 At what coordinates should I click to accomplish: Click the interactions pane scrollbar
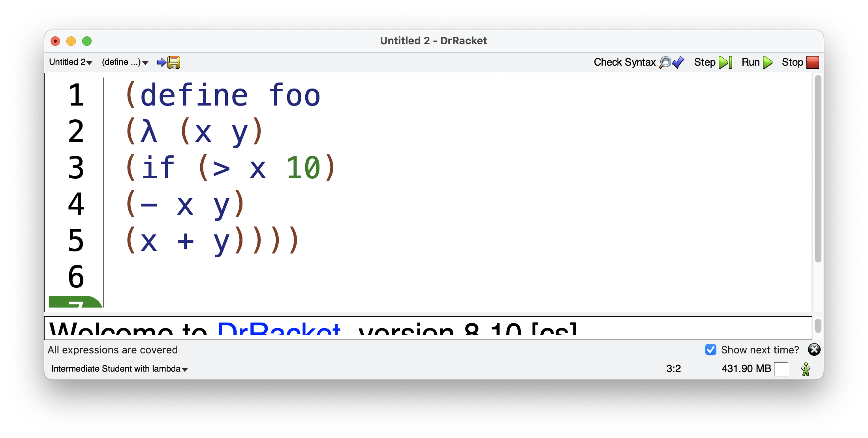coord(818,326)
